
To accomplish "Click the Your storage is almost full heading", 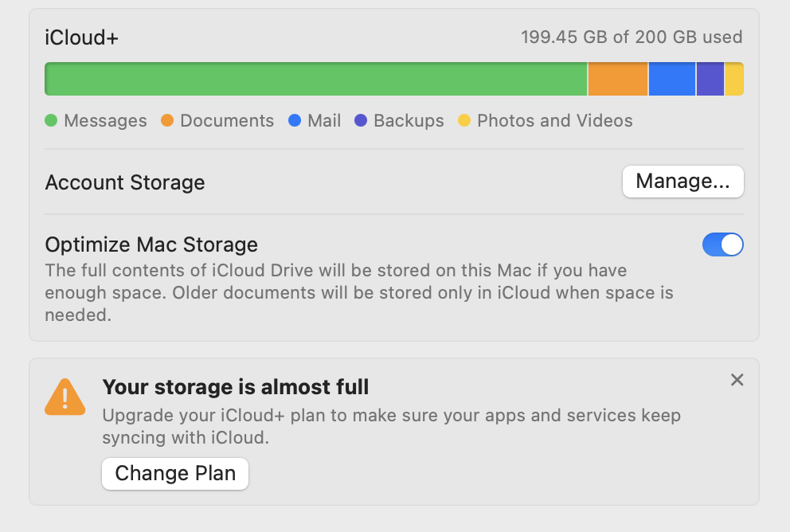I will click(x=236, y=388).
